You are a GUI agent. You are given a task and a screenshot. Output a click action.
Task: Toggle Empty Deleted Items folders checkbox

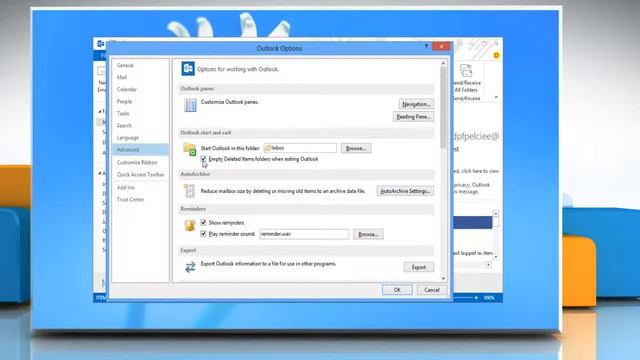pos(203,159)
